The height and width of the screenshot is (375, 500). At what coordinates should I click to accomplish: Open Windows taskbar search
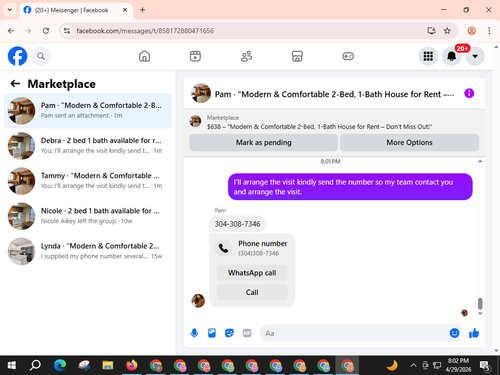[x=35, y=365]
